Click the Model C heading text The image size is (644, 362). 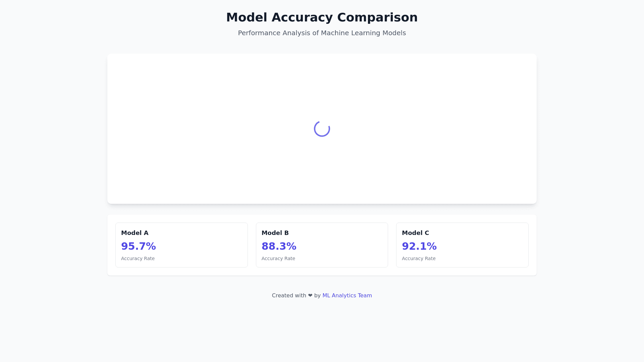click(415, 233)
